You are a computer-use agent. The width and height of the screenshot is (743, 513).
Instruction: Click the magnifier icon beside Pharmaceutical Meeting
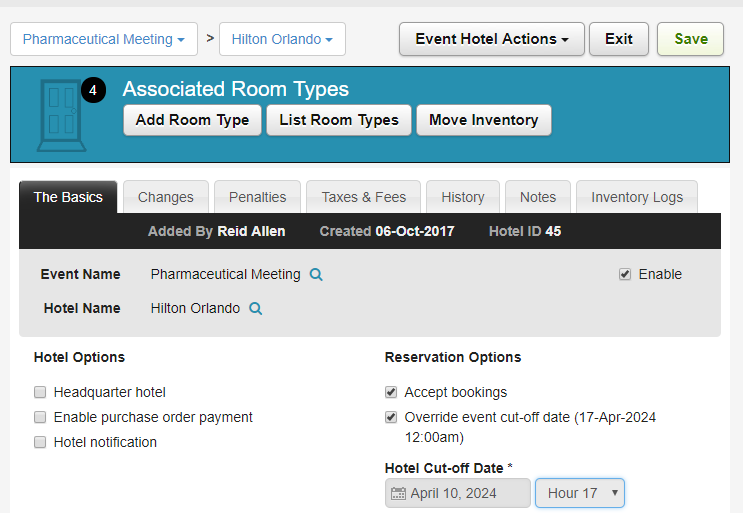[x=316, y=275]
